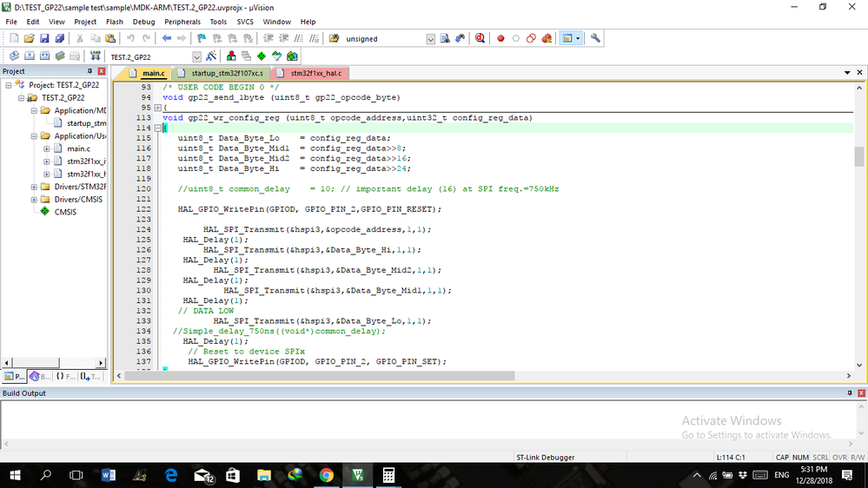
Task: Expand the Drivers/STM32F group
Action: coord(35,187)
